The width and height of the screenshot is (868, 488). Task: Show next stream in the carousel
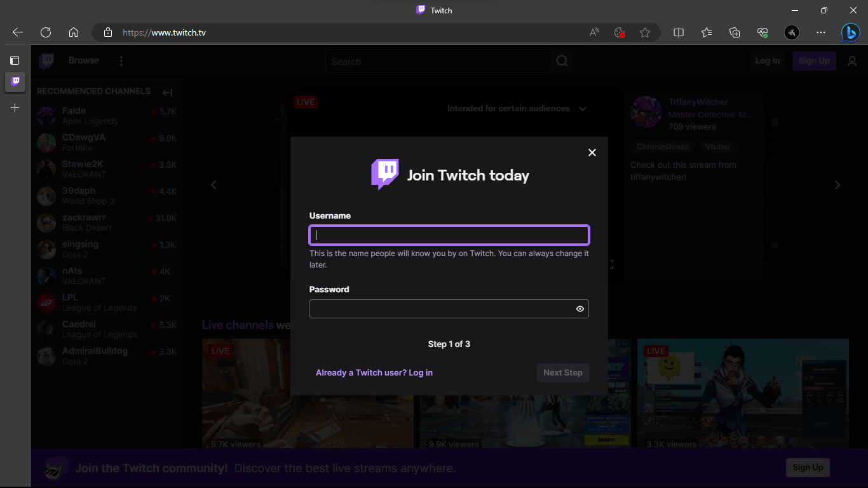[x=837, y=185]
